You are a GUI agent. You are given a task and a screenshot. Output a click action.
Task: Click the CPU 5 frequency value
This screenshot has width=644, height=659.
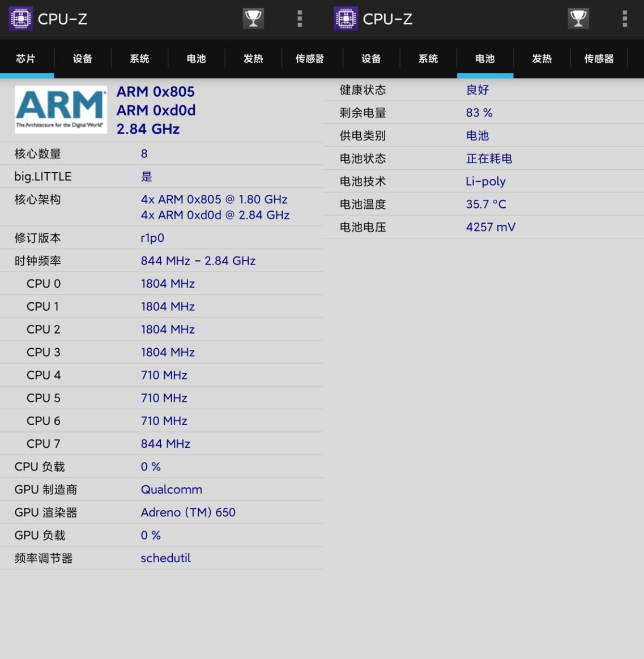[x=164, y=398]
